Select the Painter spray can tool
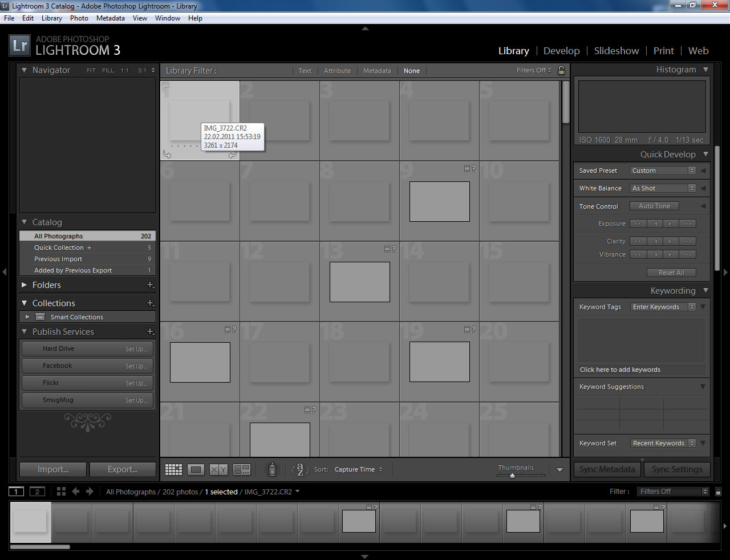The height and width of the screenshot is (560, 730). (272, 469)
